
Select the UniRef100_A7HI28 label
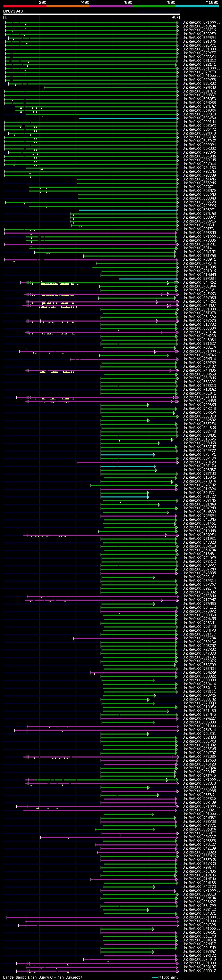[x=199, y=462]
